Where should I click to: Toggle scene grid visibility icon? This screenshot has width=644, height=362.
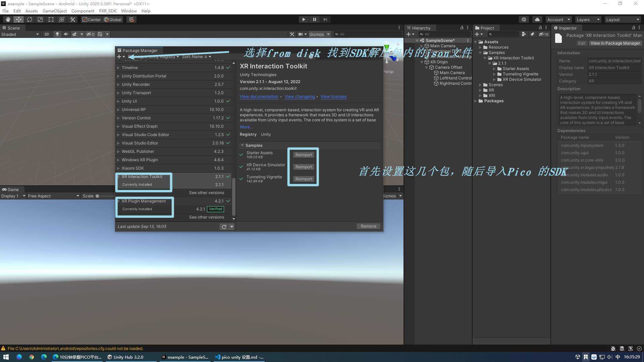100,34
